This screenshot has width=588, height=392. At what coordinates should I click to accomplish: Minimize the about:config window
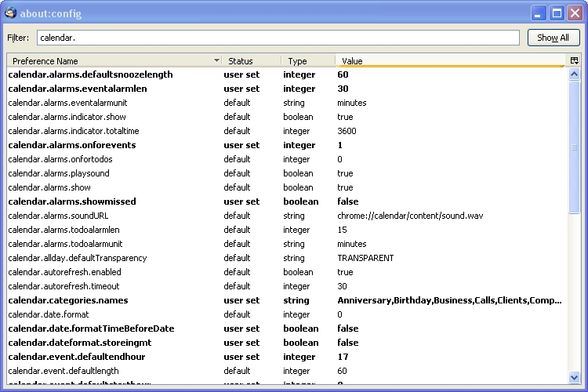[539, 13]
